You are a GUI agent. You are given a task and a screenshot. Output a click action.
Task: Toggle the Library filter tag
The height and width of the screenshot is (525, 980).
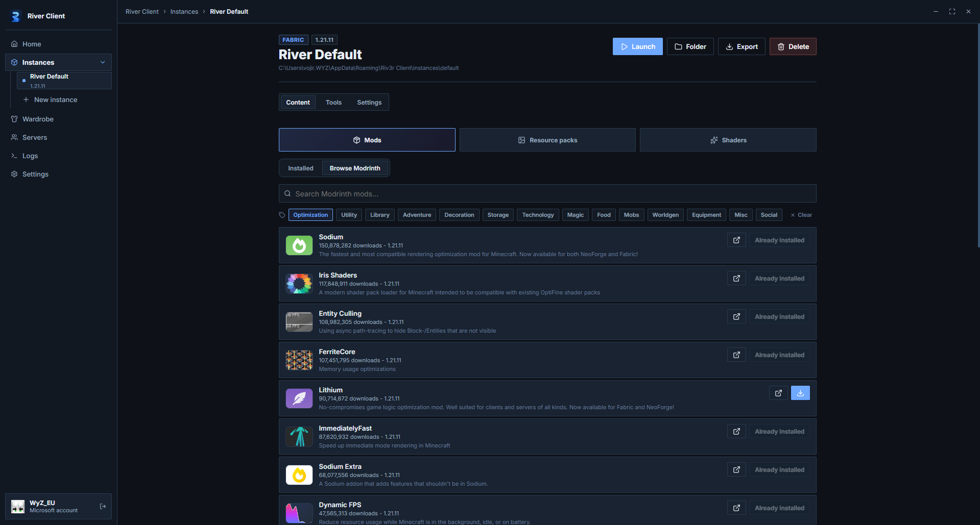click(380, 215)
